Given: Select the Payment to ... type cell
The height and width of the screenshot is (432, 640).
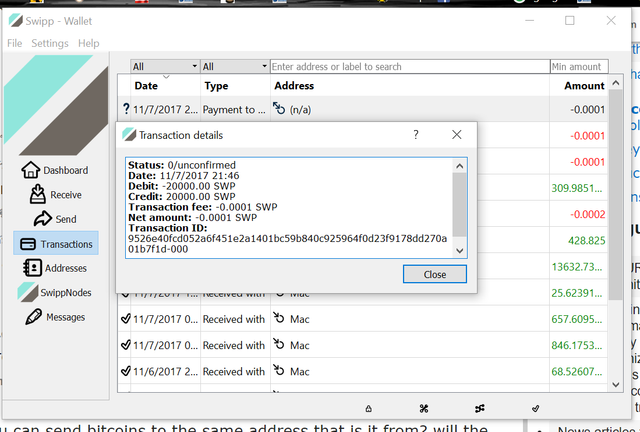Looking at the screenshot, I should coord(235,109).
